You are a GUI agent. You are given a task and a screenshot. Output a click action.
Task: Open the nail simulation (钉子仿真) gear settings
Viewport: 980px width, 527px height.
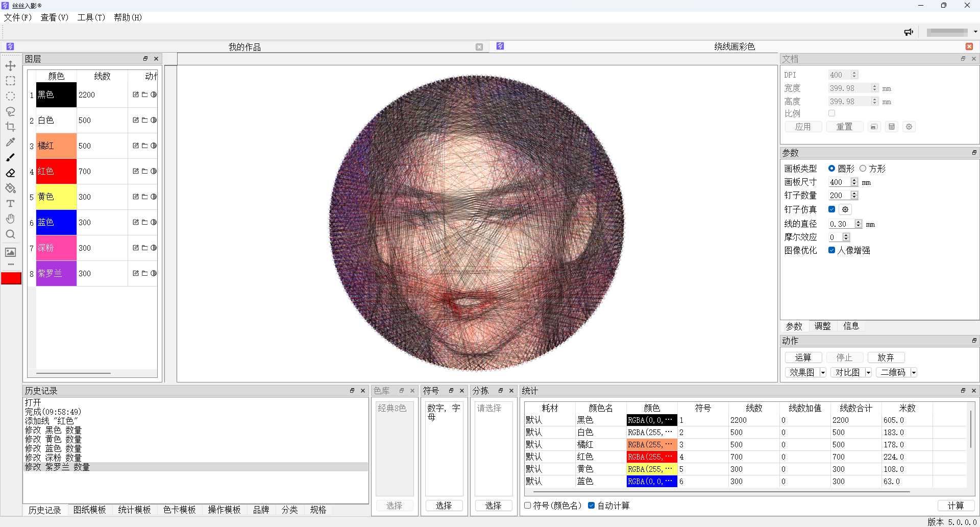[x=845, y=209]
